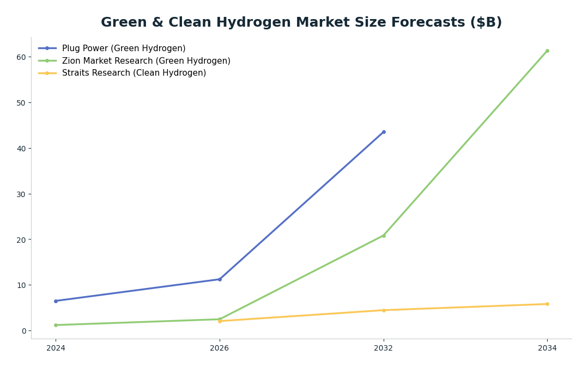Select the green Zion data point at 2024

coord(56,325)
